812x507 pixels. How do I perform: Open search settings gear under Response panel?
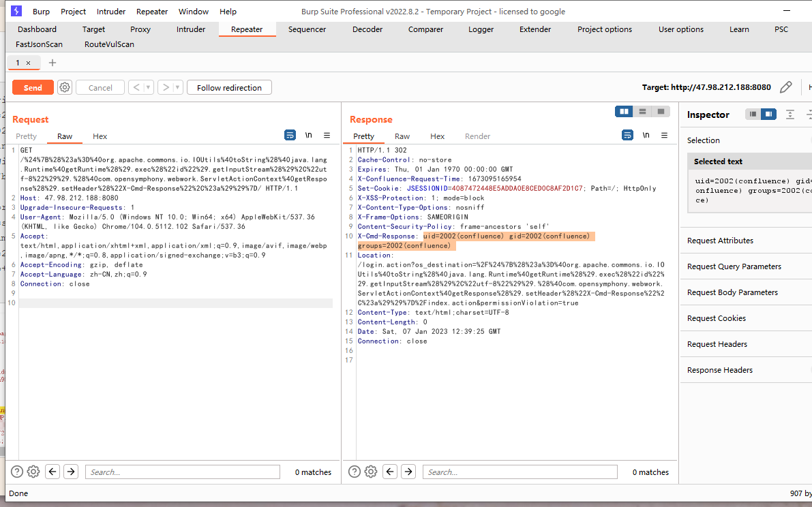point(371,472)
